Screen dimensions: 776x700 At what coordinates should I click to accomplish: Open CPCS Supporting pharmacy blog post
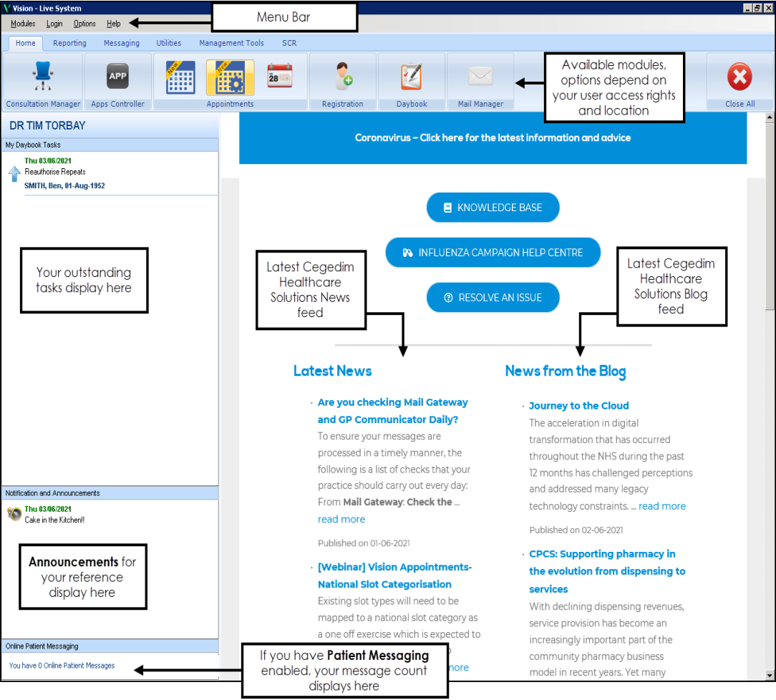coord(607,571)
